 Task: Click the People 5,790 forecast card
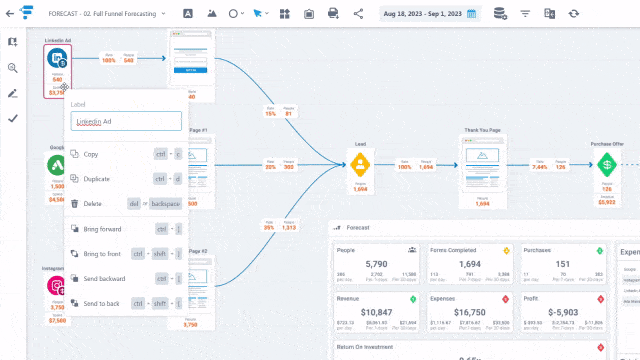pyautogui.click(x=376, y=264)
